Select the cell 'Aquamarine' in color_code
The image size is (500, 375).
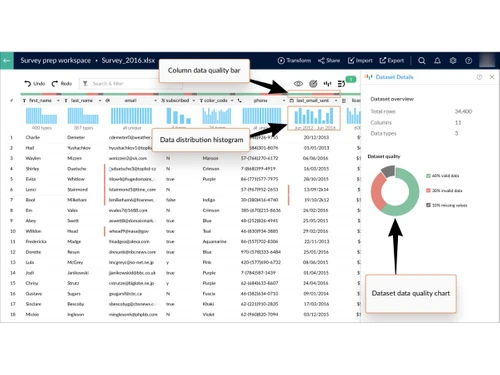coord(214,241)
